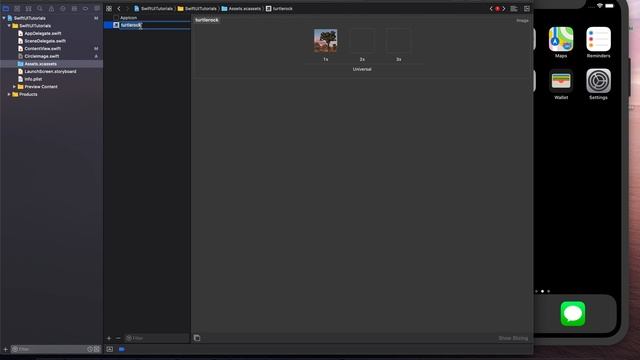Go forward in editor history
Viewport: 640px width, 360px height.
[x=127, y=9]
